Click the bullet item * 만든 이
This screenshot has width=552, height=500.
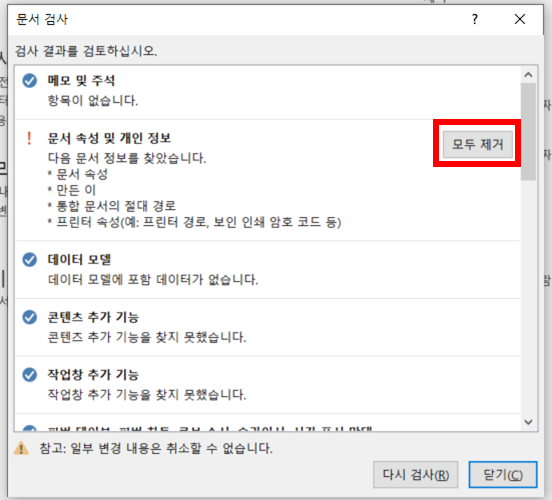click(x=72, y=190)
